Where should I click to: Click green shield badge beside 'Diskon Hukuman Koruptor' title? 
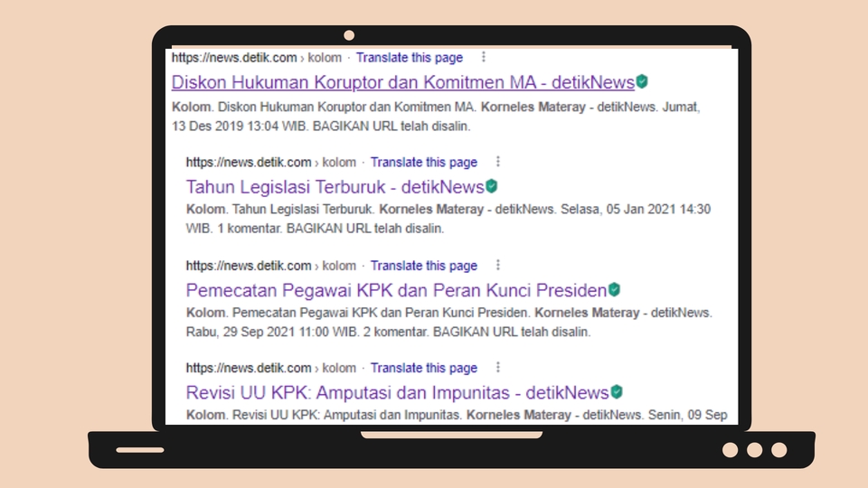[x=642, y=82]
